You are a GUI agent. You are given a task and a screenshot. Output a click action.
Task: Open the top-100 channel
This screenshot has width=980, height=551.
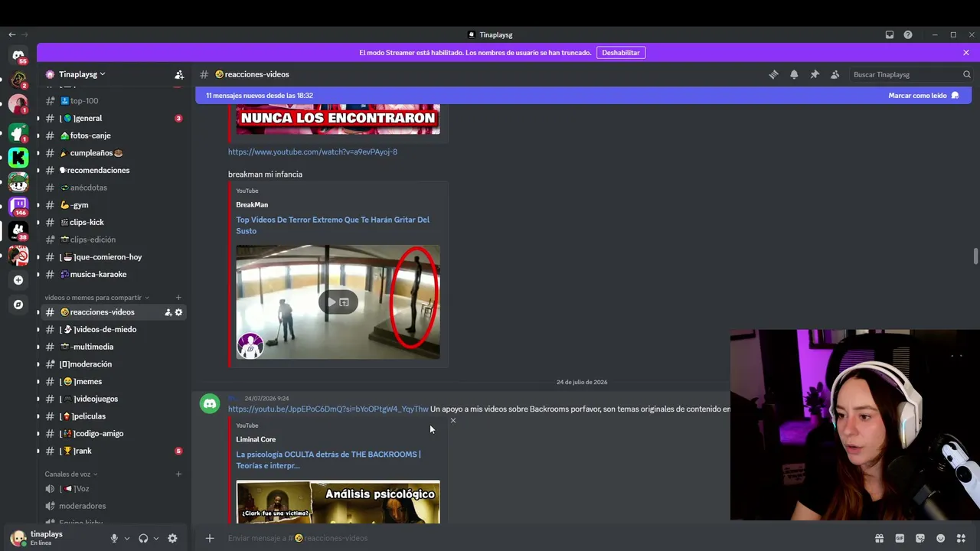(x=114, y=101)
